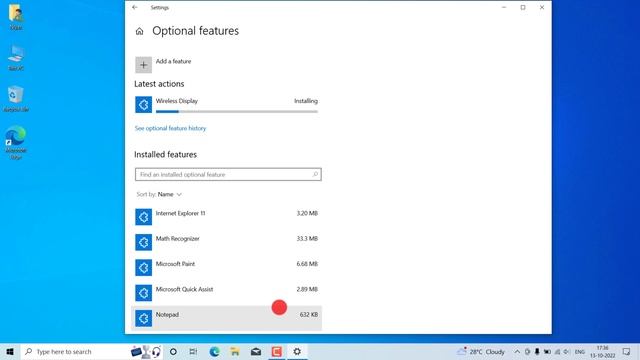Open the red app icon on the taskbar
The height and width of the screenshot is (360, 640).
pyautogui.click(x=276, y=351)
